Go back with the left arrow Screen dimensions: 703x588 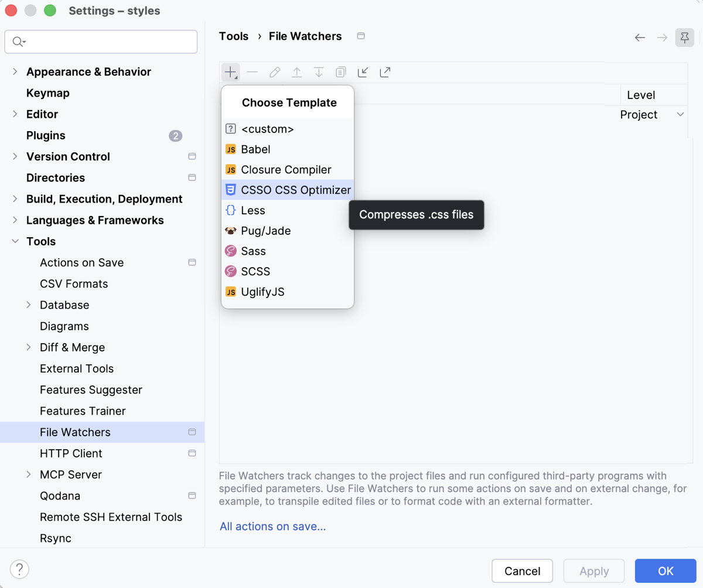point(640,37)
